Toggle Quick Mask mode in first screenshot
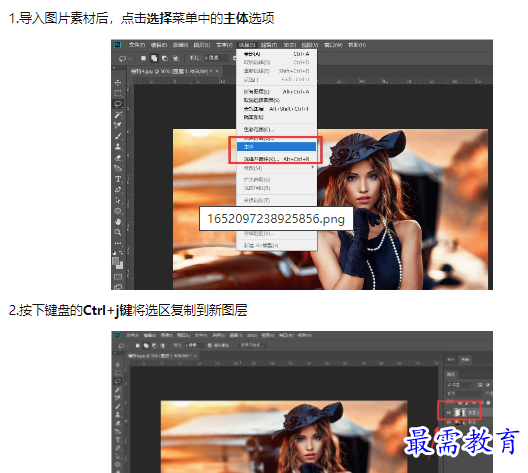 click(118, 277)
